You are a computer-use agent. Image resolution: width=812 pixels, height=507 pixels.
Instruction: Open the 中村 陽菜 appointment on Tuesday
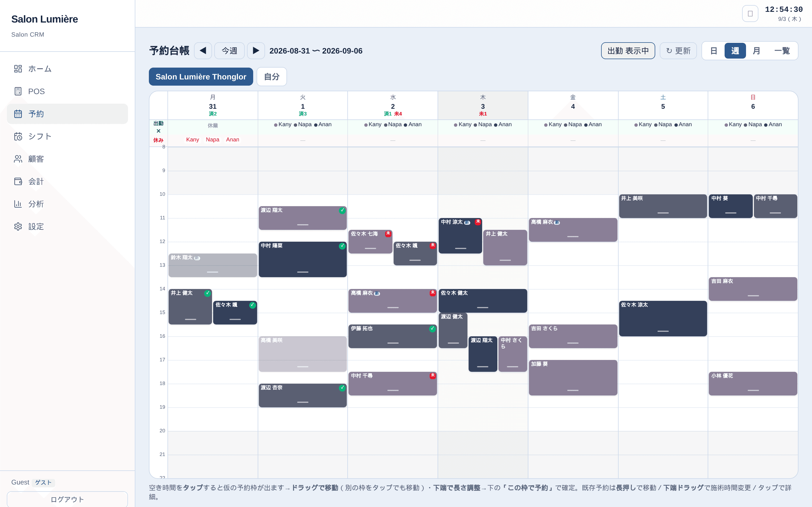pos(303,259)
